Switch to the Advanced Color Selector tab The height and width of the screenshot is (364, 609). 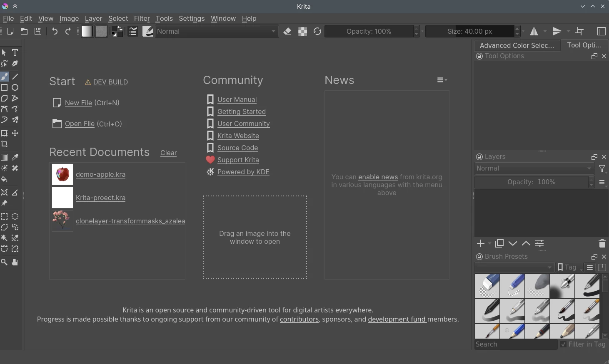tap(517, 45)
